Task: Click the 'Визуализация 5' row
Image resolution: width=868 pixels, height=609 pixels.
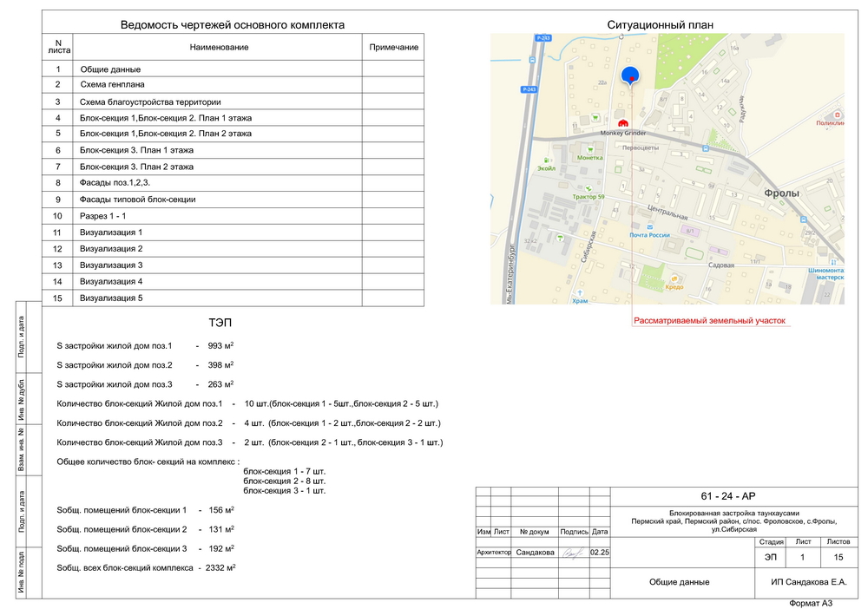Action: pos(233,298)
